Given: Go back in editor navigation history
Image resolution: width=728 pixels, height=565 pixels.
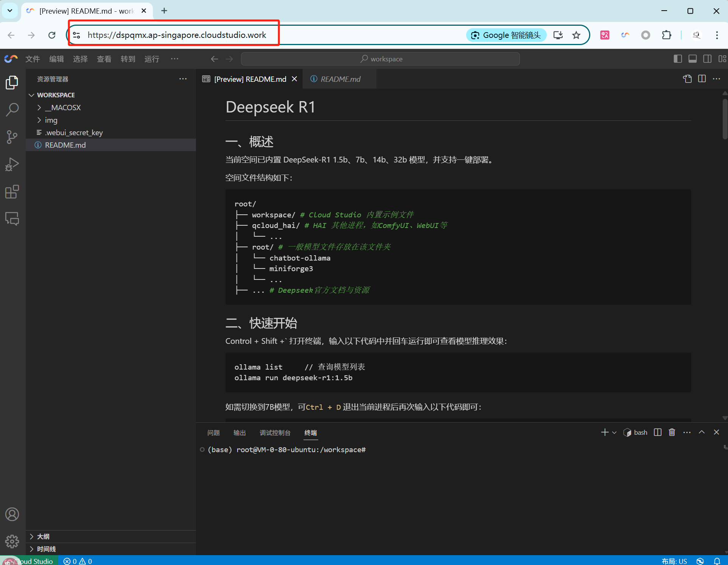Looking at the screenshot, I should click(215, 59).
